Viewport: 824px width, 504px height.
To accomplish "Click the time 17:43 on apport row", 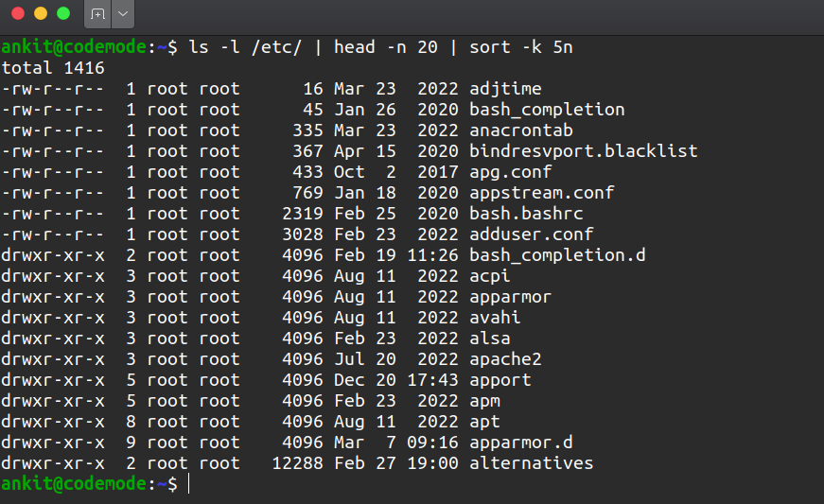I will coord(433,380).
